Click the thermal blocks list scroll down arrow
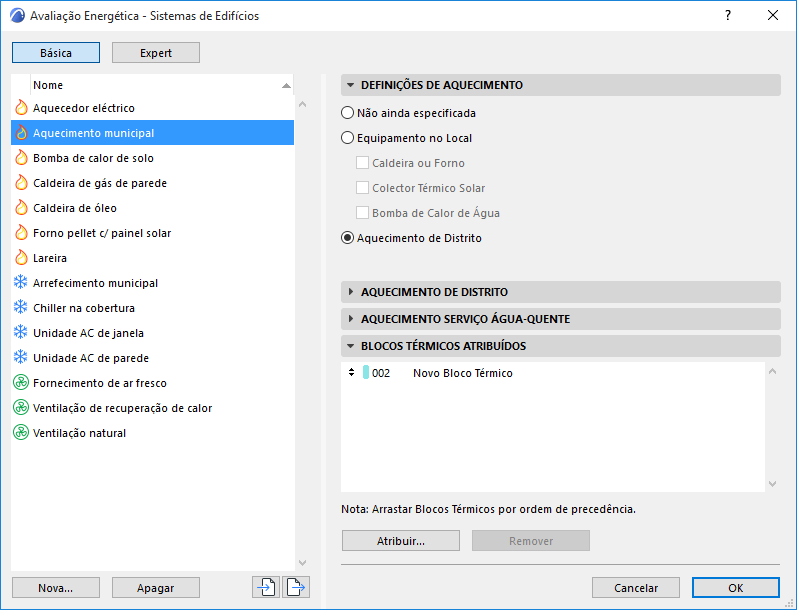The width and height of the screenshot is (797, 610). 773,484
